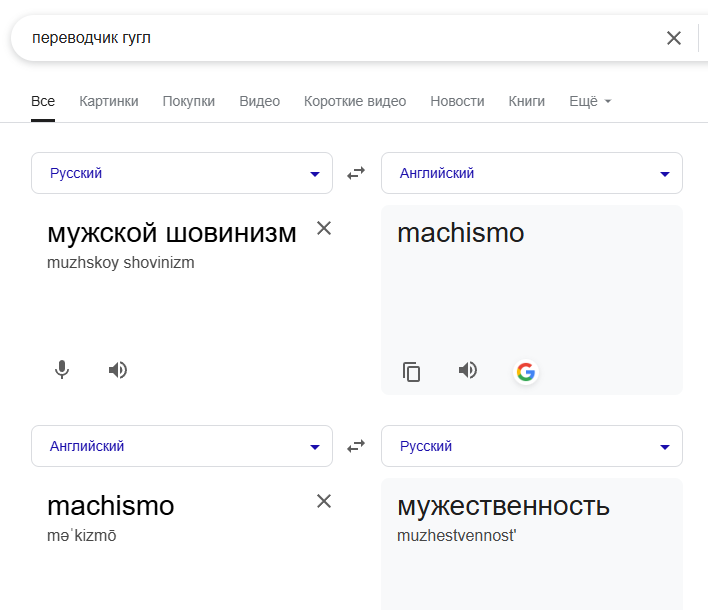This screenshot has width=708, height=610.
Task: Listen to the English translation 'machismo'
Action: [x=468, y=370]
